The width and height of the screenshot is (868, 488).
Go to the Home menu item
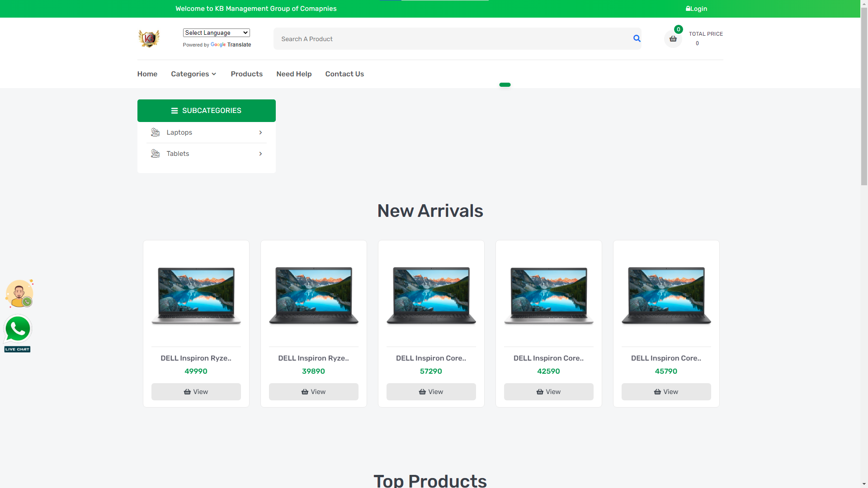[x=147, y=74]
